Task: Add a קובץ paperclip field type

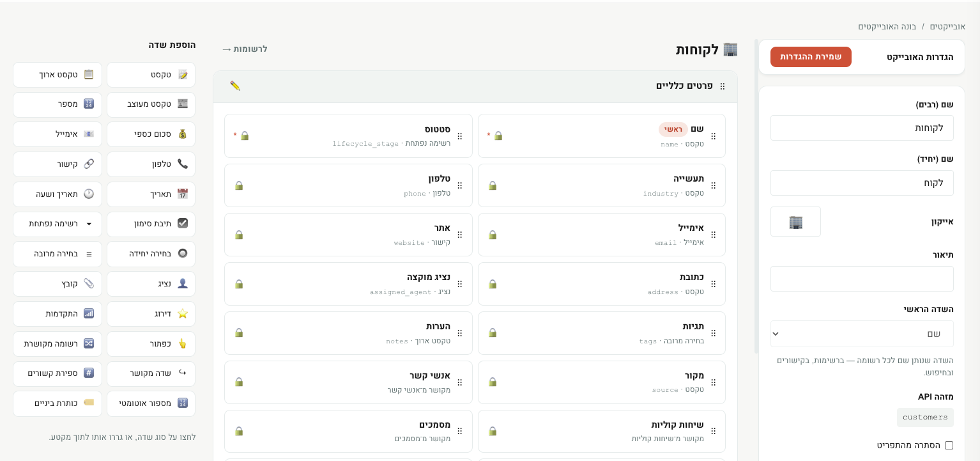Action: point(57,284)
